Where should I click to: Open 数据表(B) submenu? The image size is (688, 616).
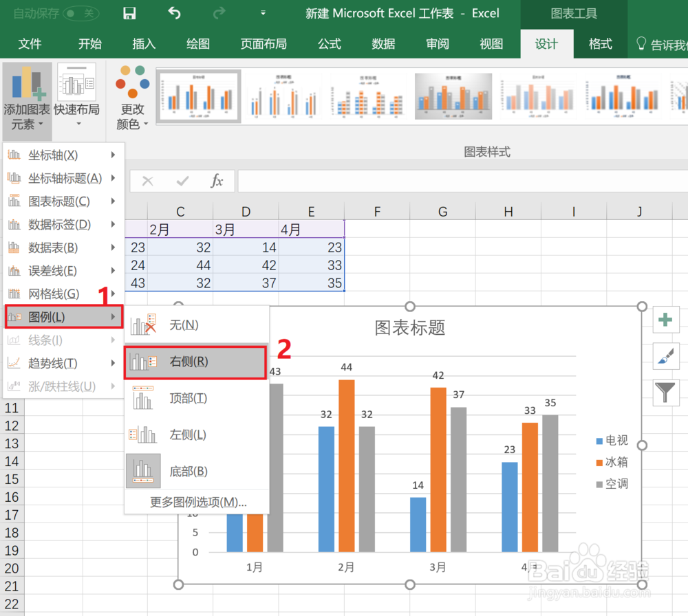point(63,247)
